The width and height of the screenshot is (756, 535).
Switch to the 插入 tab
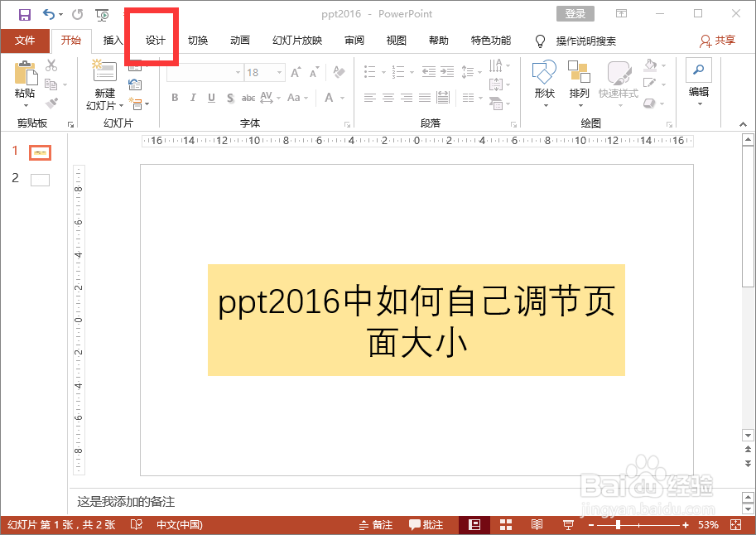(113, 41)
